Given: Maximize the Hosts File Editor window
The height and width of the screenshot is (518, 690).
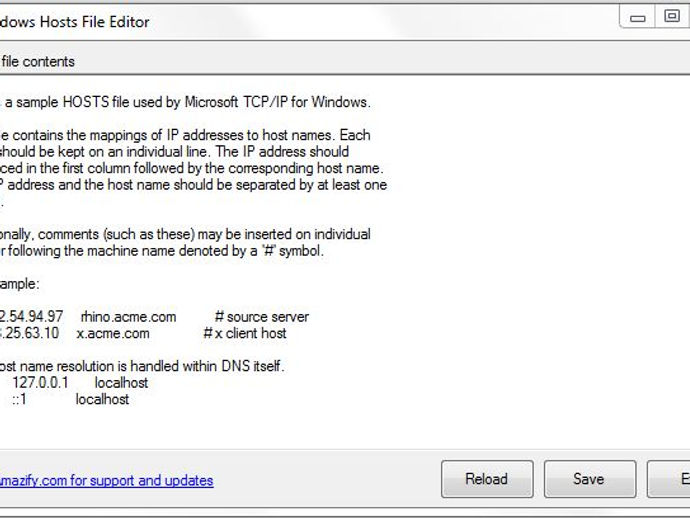Looking at the screenshot, I should [x=672, y=17].
